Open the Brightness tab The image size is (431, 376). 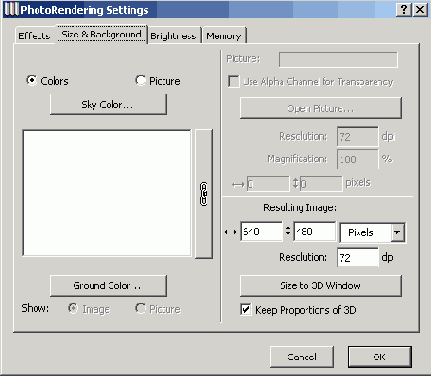173,36
